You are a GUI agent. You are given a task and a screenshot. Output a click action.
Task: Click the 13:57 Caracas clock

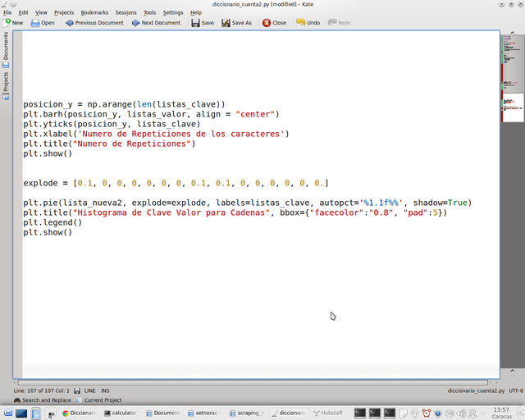[501, 413]
